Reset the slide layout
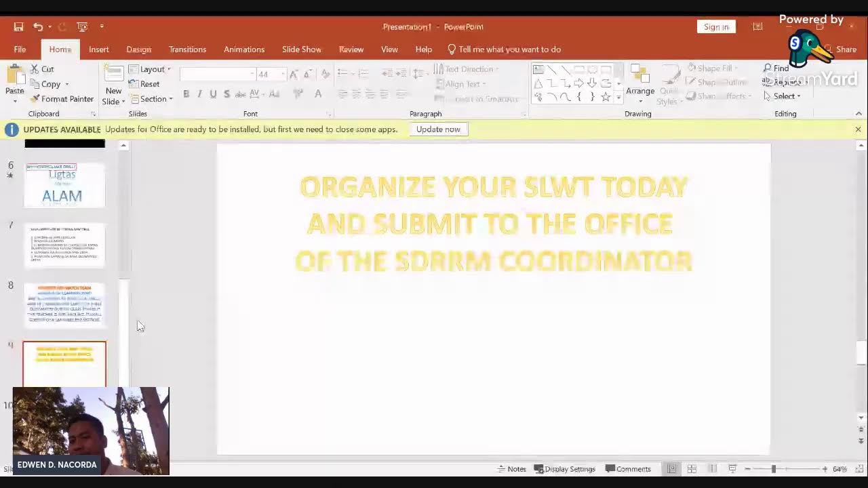868x488 pixels. (x=144, y=84)
